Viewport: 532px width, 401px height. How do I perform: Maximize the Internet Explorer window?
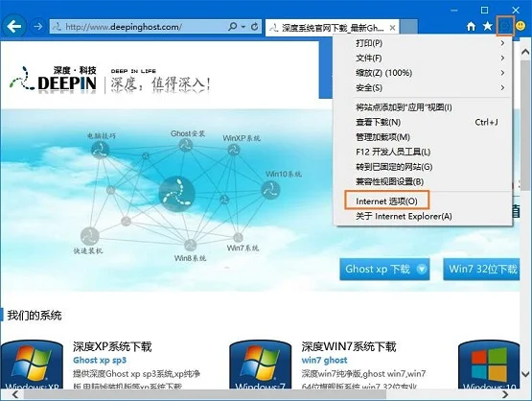[484, 11]
